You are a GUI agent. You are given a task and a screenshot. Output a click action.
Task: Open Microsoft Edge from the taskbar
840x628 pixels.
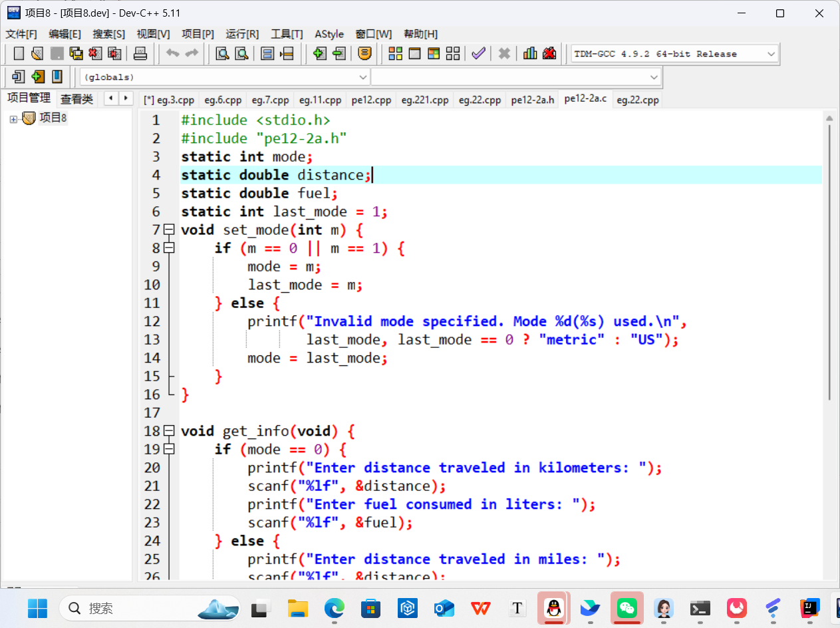pos(335,608)
